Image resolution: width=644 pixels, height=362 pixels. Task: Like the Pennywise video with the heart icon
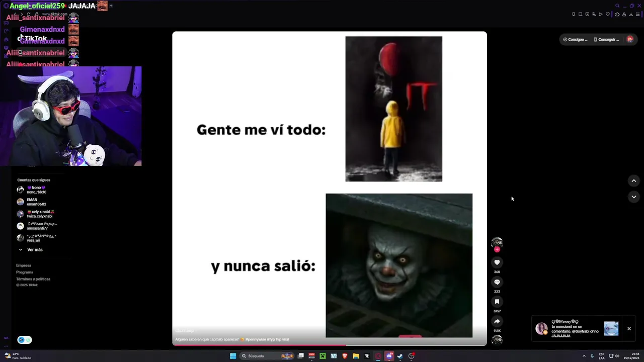coord(497,262)
